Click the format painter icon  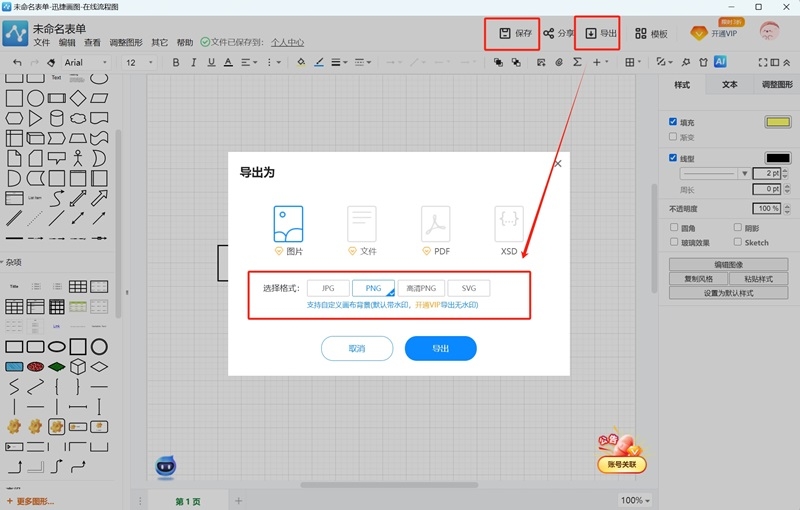(51, 62)
